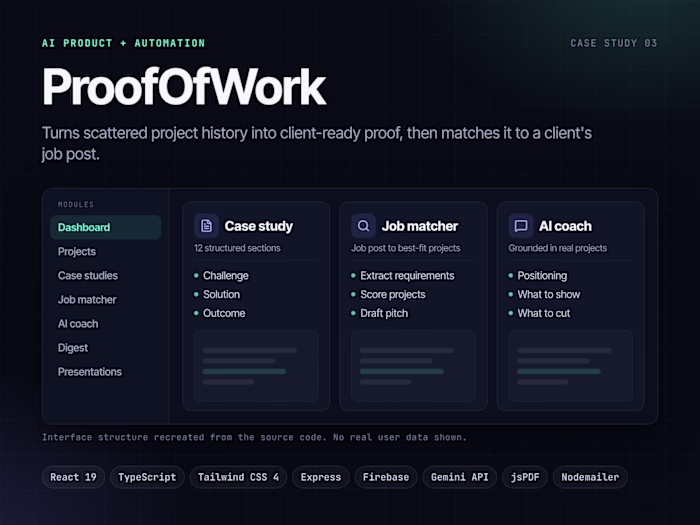Click the Gemini API tag
700x525 pixels.
459,477
